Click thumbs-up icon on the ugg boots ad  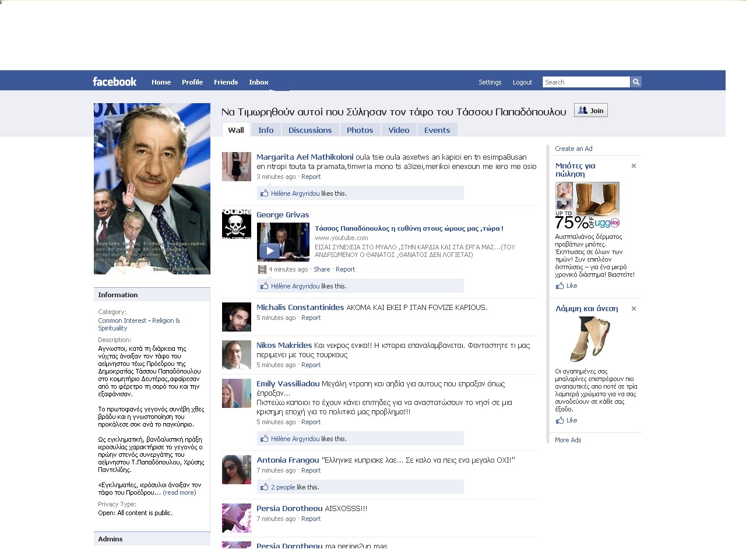[x=559, y=286]
